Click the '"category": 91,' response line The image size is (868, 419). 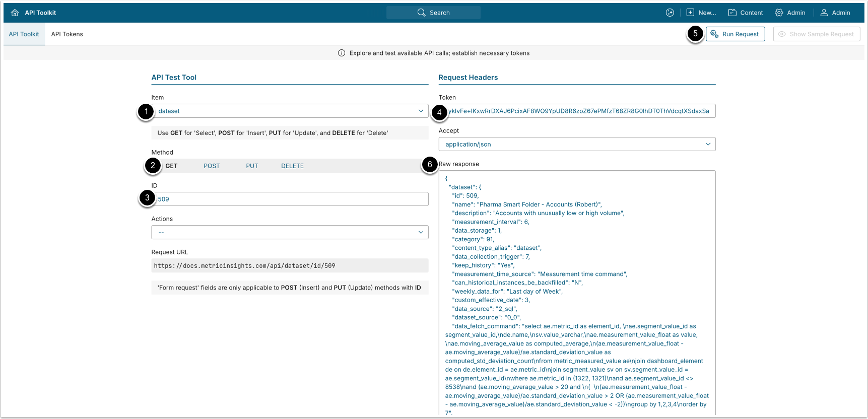[x=473, y=239]
